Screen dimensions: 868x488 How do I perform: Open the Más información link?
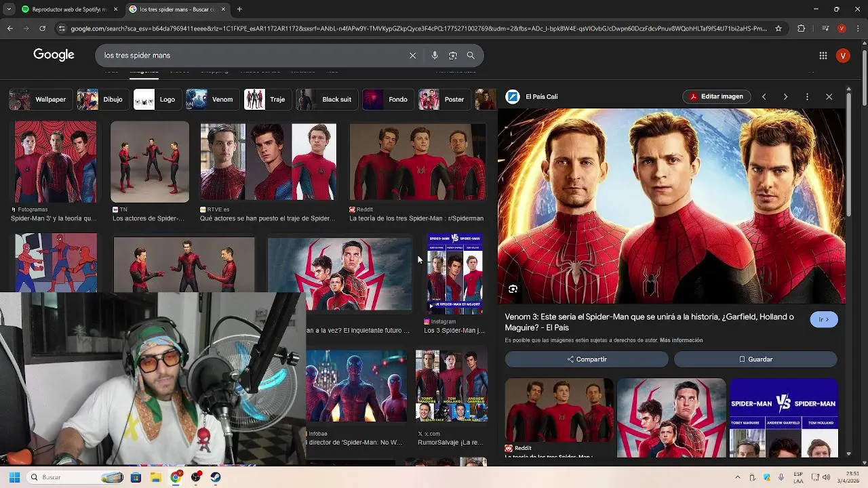click(681, 340)
